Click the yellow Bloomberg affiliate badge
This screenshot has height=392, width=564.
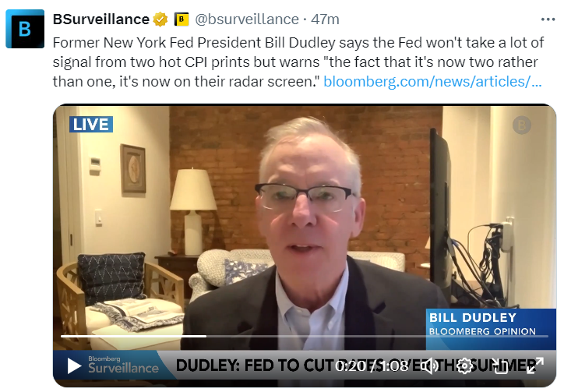pos(182,19)
